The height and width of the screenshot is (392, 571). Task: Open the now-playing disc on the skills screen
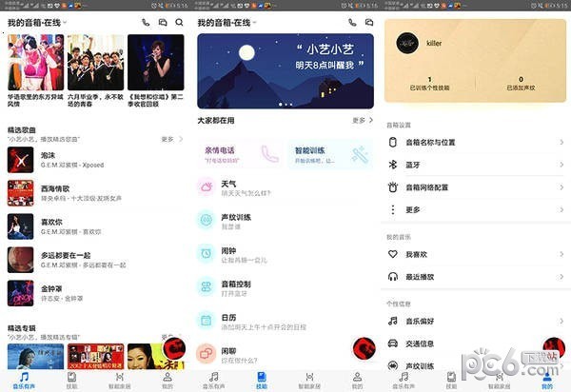(364, 348)
